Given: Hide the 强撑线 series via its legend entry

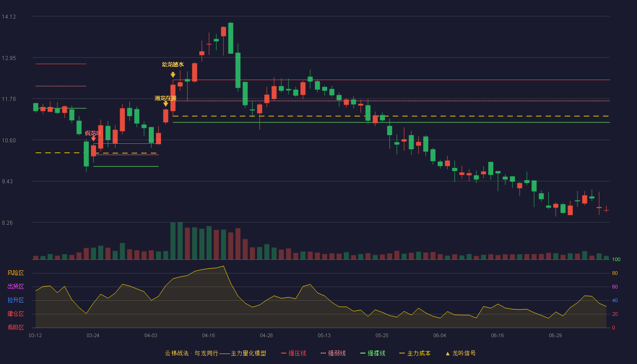Looking at the screenshot, I should pyautogui.click(x=373, y=353).
